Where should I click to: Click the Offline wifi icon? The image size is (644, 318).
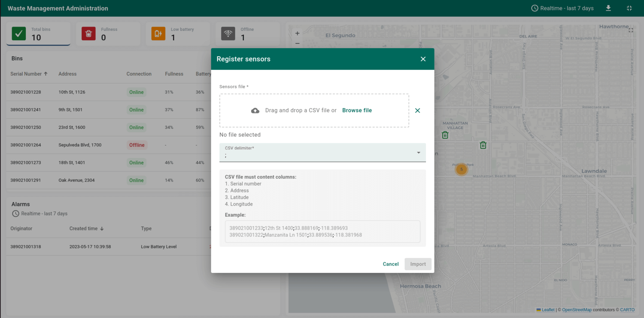(x=228, y=33)
